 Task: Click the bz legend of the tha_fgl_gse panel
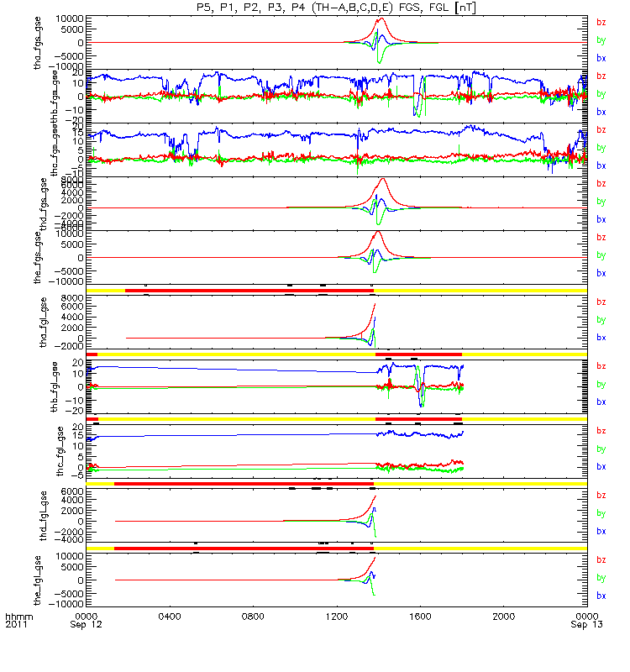[601, 302]
